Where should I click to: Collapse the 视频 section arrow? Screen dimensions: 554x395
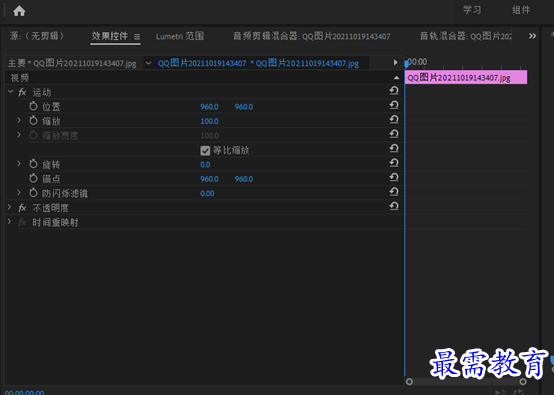[x=396, y=78]
